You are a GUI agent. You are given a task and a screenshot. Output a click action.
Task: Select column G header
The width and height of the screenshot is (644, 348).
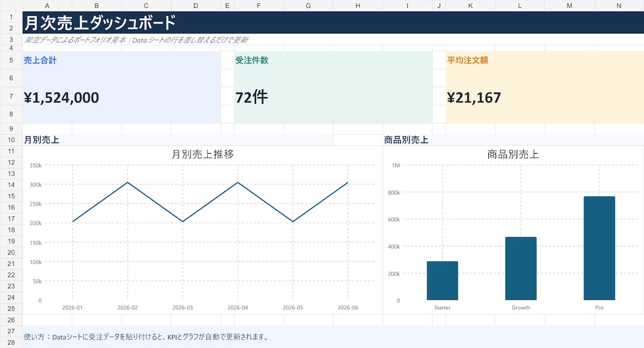[x=308, y=6]
